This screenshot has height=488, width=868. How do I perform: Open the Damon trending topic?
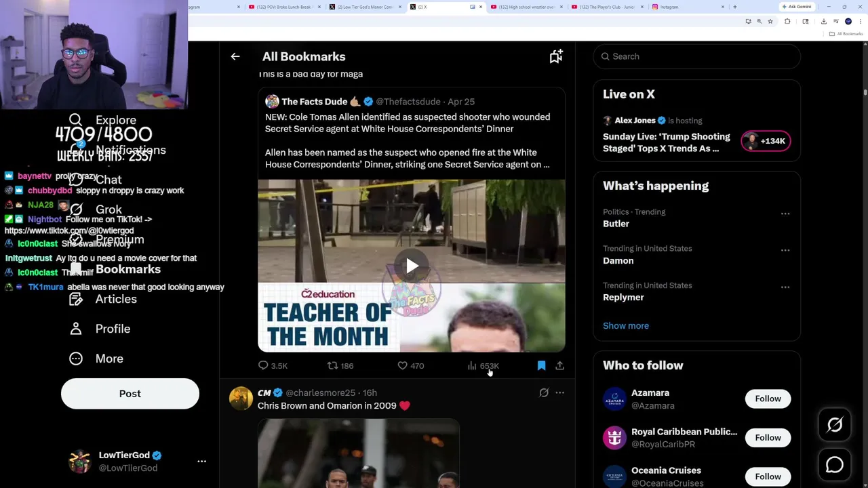pos(618,260)
